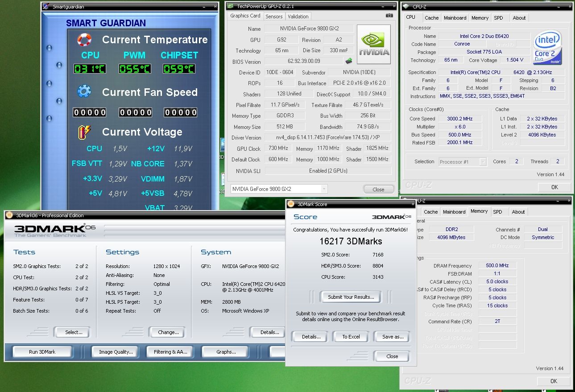This screenshot has height=392, width=575.
Task: Open the Cache tab in top CPU-Z window
Action: point(431,18)
